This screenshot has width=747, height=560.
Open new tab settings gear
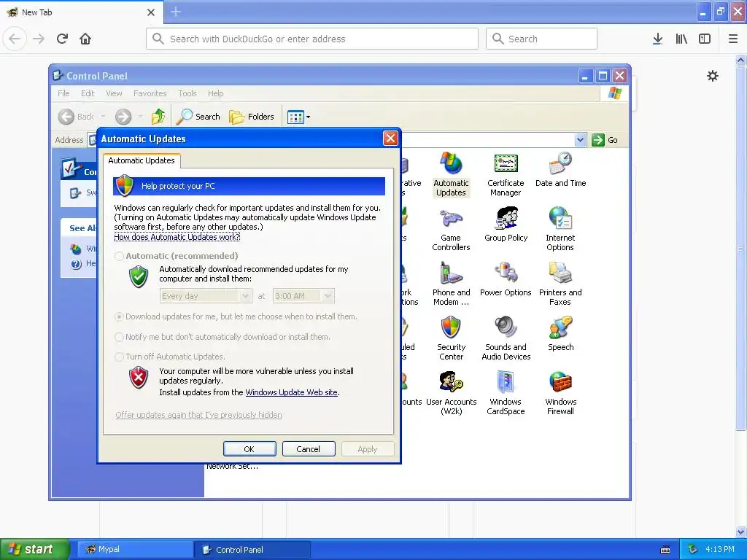pyautogui.click(x=712, y=76)
